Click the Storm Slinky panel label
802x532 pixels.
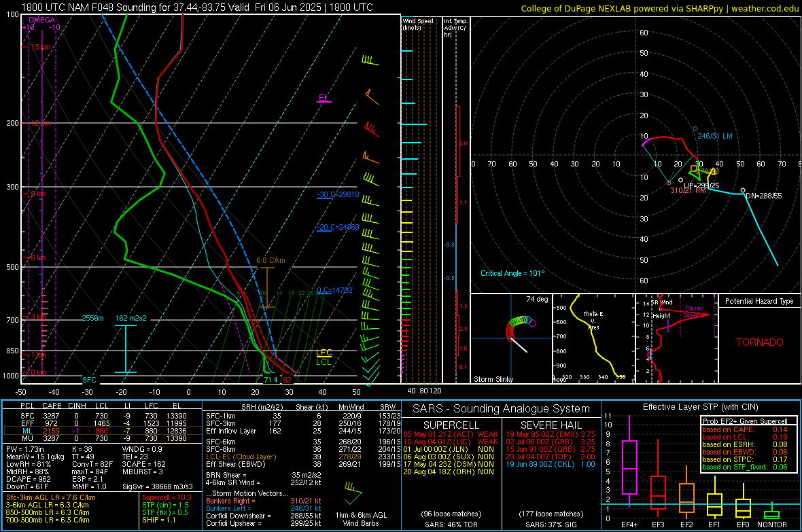pos(493,379)
